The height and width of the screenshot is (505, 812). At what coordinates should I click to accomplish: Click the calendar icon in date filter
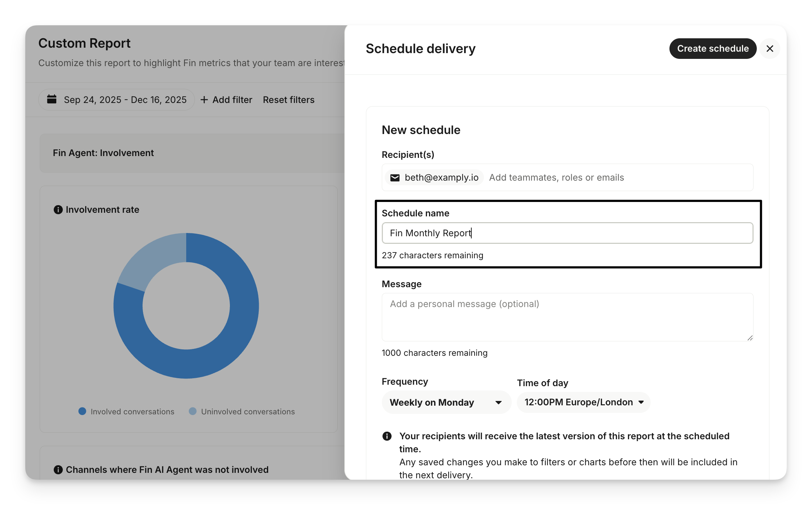click(52, 99)
